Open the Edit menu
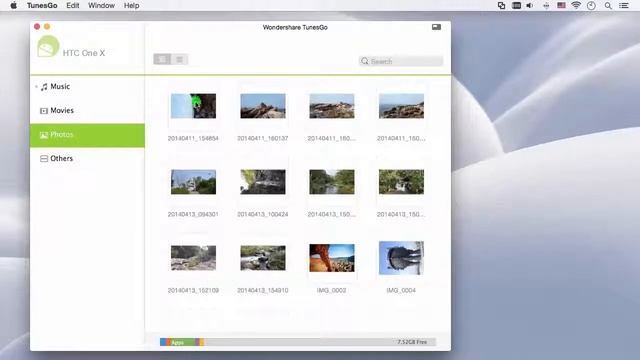Image resolution: width=640 pixels, height=360 pixels. [x=73, y=6]
